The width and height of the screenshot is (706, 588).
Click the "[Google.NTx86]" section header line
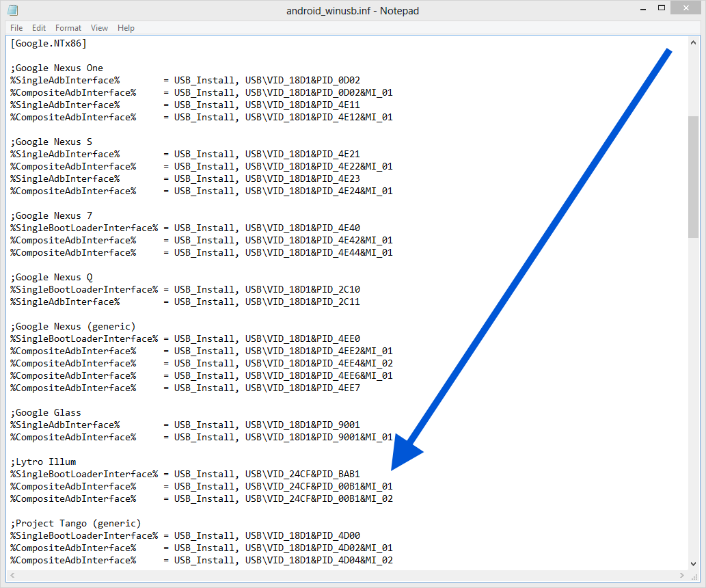(48, 43)
